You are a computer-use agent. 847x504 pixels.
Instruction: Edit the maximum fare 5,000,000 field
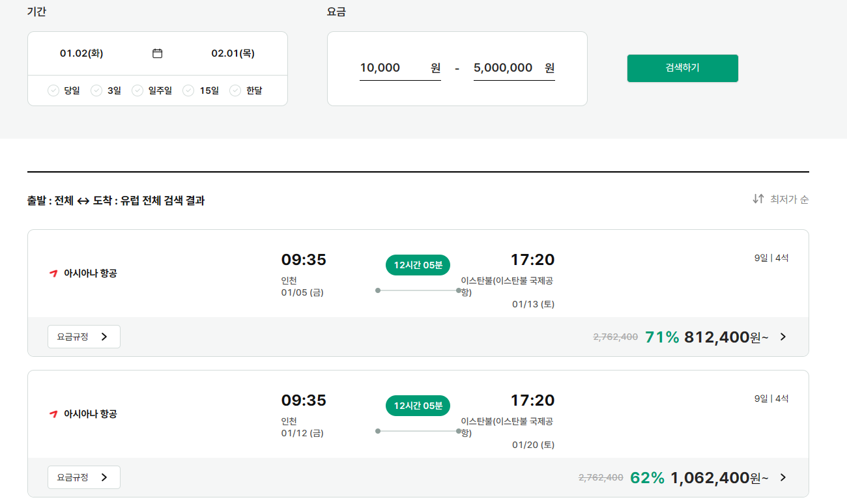[514, 68]
